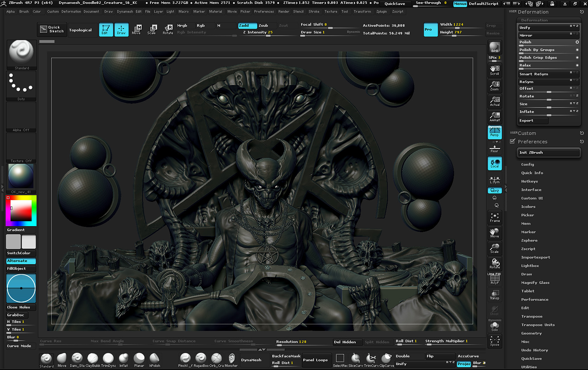Pick a color in the color square
Image resolution: width=588 pixels, height=370 pixels.
coord(21,211)
